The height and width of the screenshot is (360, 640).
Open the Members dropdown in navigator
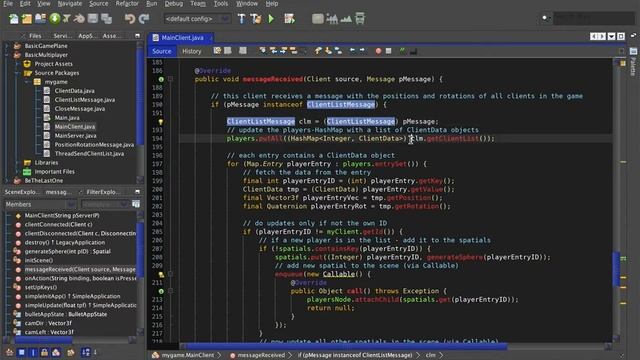[40, 204]
